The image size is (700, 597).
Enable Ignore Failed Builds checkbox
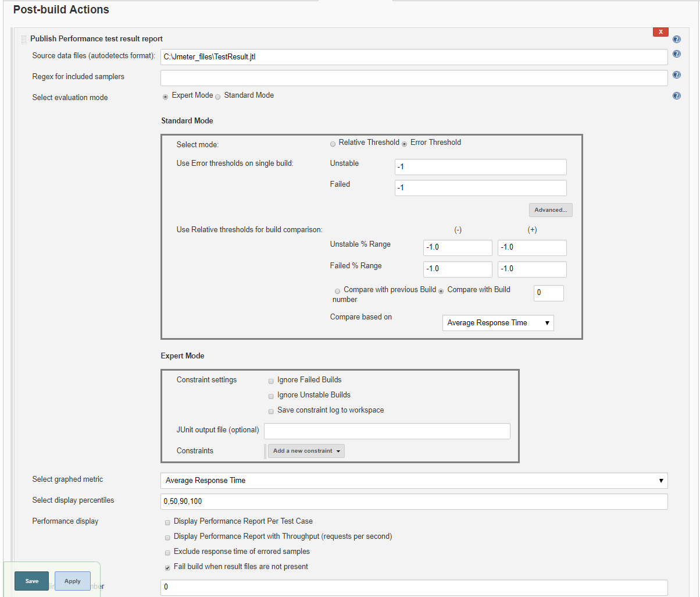click(x=271, y=381)
